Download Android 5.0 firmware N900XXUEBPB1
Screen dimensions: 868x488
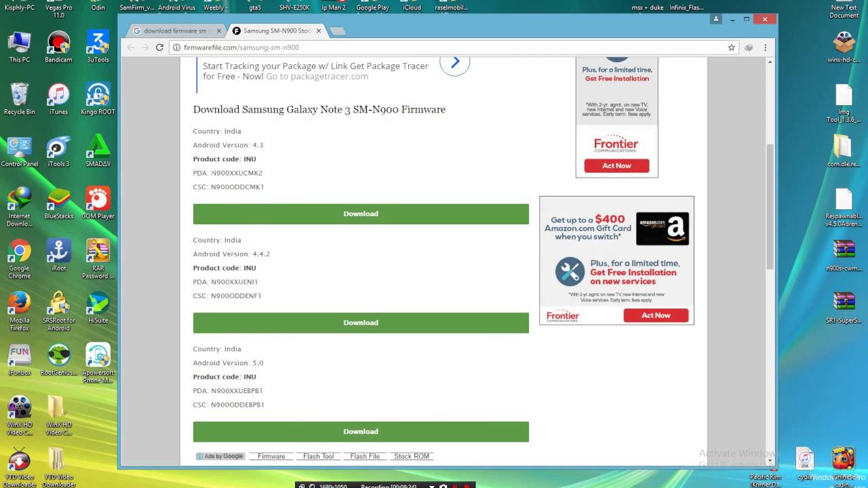tap(361, 432)
